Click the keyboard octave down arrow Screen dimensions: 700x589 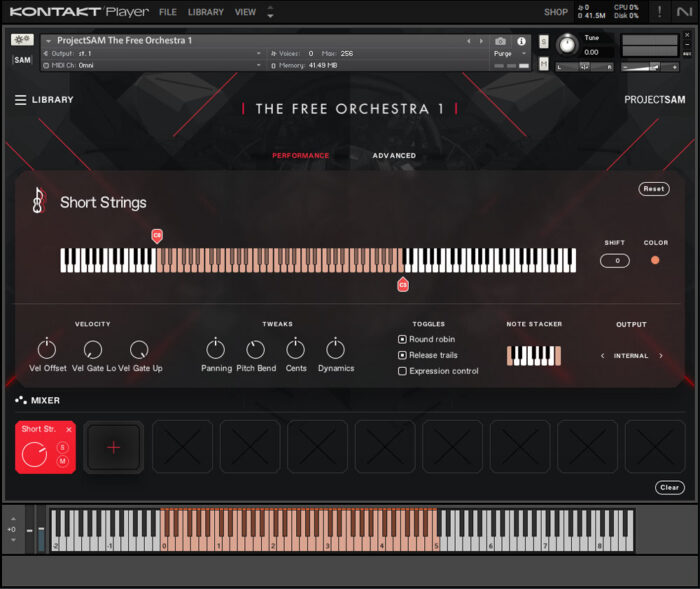point(13,540)
